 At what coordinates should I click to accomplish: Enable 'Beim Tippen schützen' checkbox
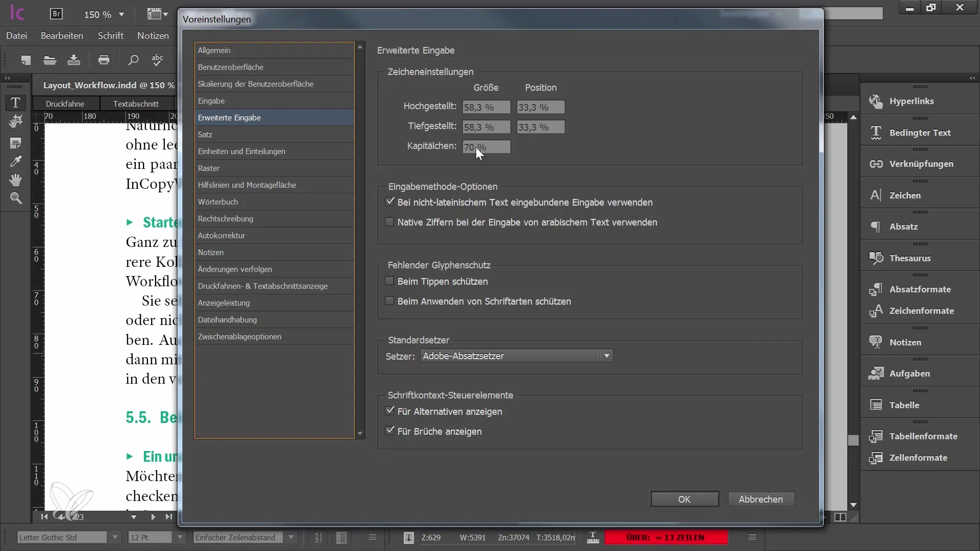[x=389, y=281]
